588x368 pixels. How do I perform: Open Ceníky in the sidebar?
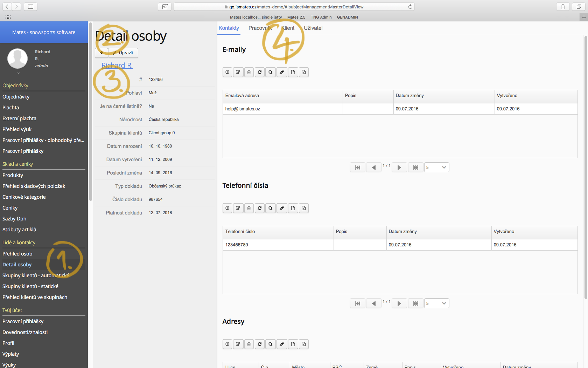pos(10,208)
